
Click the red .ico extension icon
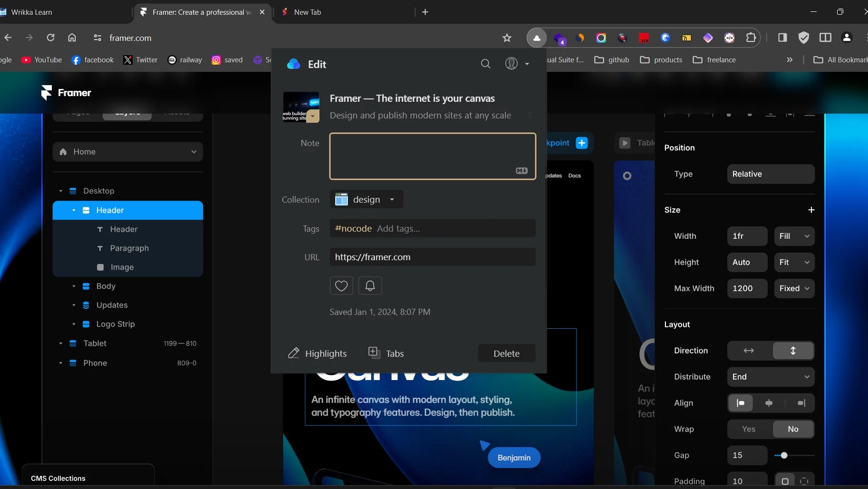(x=644, y=38)
